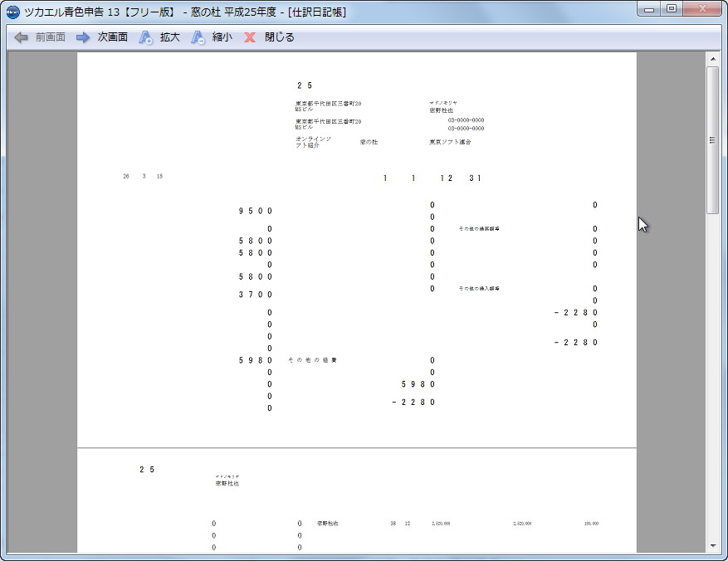
Task: Click the 窓野杜也 name on the first page header
Action: (441, 110)
